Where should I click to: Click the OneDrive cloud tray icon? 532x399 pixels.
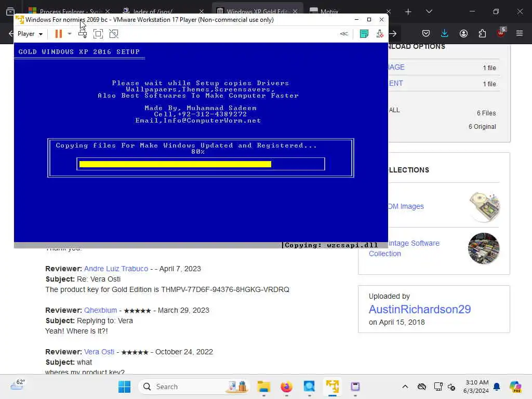[422, 387]
